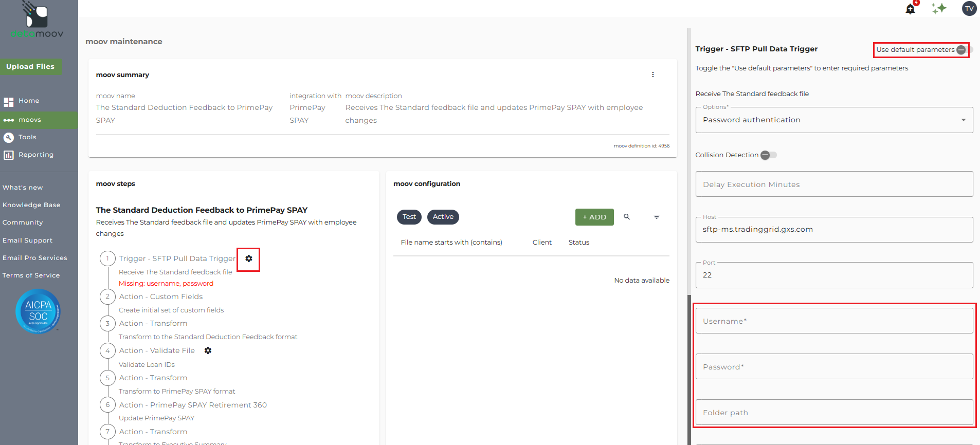The image size is (980, 445).
Task: Open Action - PrimePay SPAY Retirement 360 step
Action: point(193,405)
